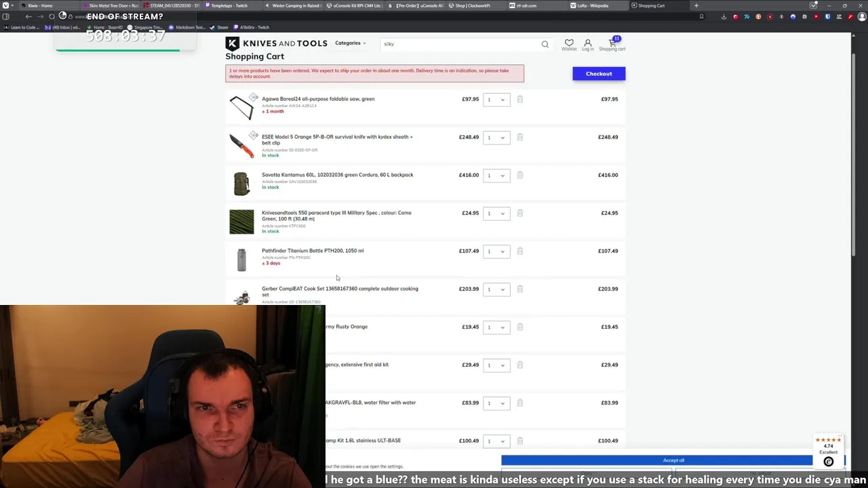868x488 pixels.
Task: Change quantity for the Pathfinder Titanium Bottle
Action: 496,251
